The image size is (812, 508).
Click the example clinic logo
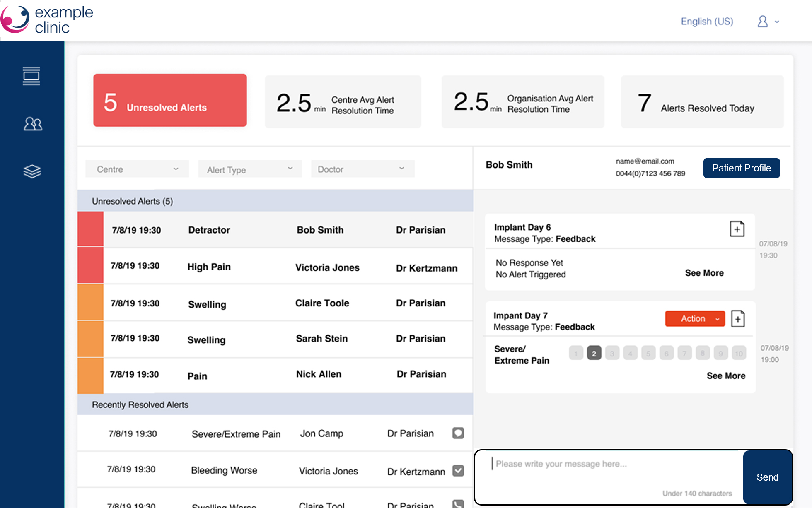tap(47, 20)
